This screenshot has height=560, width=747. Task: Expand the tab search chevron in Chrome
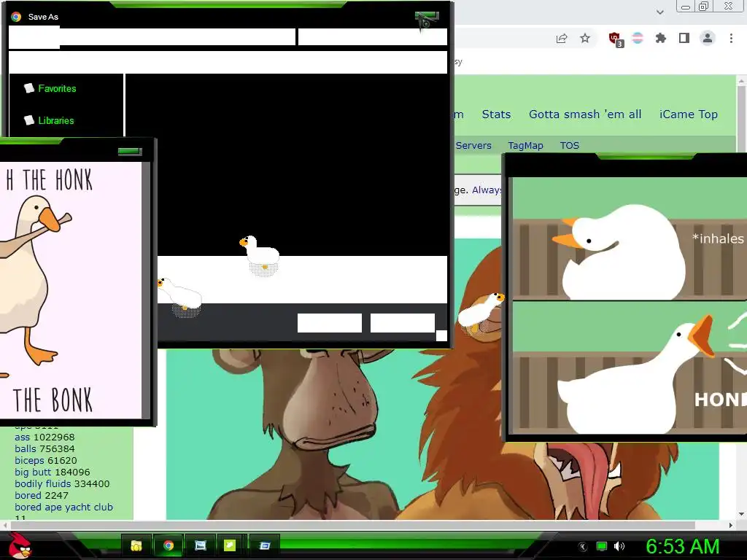(x=659, y=12)
